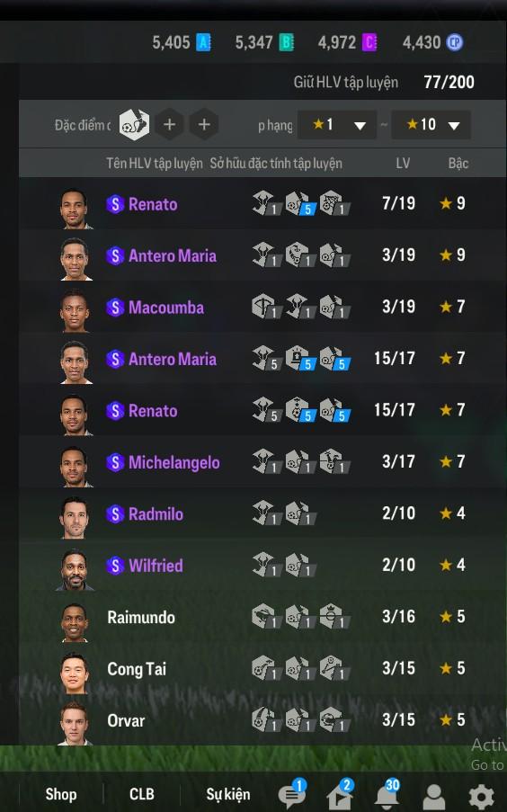The width and height of the screenshot is (507, 812).
Task: Add a second trait filter slot
Action: coord(169,124)
